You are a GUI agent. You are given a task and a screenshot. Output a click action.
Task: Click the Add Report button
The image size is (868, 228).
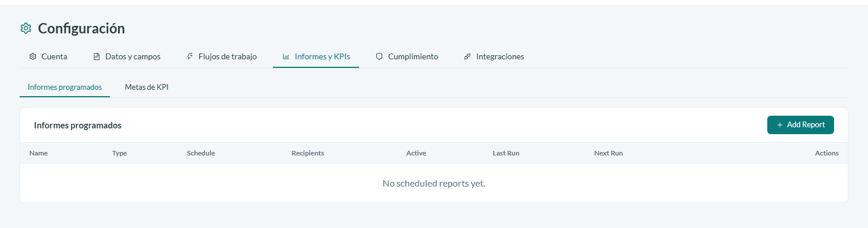pos(801,125)
